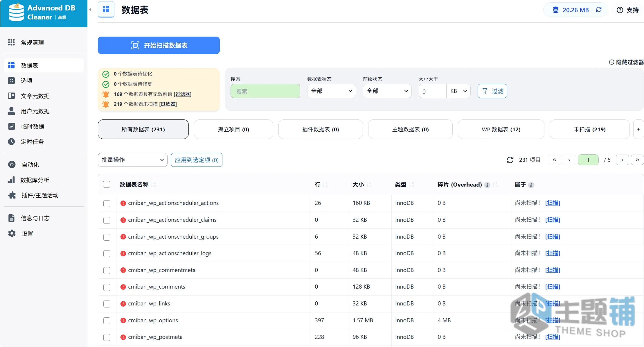Click the refresh icon beside 231 项目
Screen dimensions: 644x347
pyautogui.click(x=510, y=160)
